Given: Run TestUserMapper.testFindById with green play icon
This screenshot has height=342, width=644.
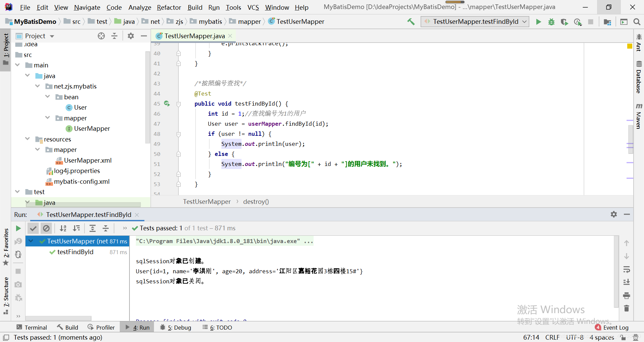Looking at the screenshot, I should coord(538,22).
